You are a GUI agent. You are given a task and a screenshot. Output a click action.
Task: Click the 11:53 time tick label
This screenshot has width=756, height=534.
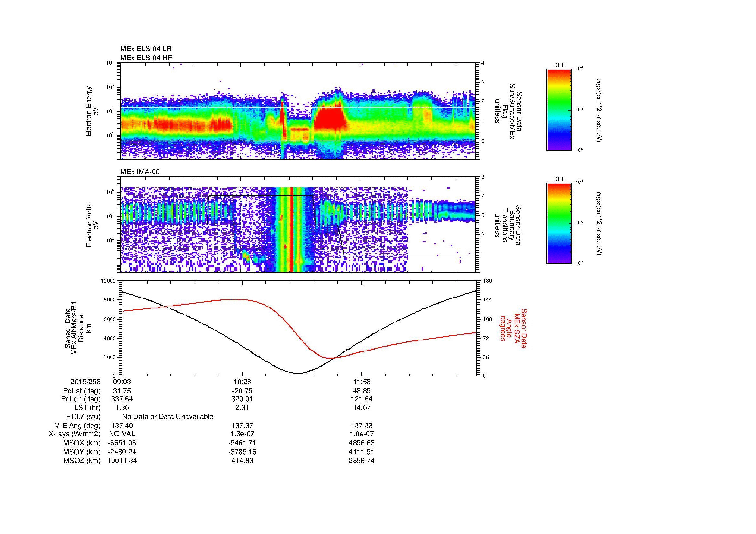click(362, 382)
